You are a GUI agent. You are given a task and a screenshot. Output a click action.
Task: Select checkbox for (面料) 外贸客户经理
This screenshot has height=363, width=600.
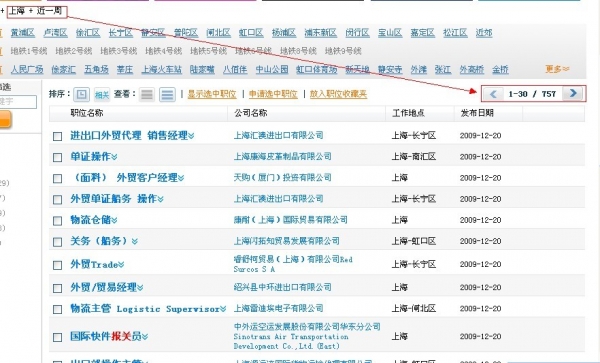click(x=57, y=178)
